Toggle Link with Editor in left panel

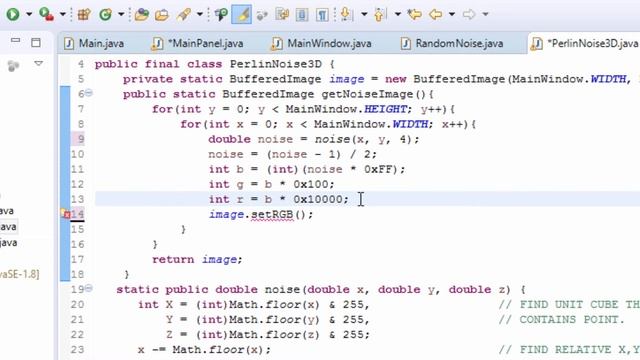pyautogui.click(x=13, y=66)
